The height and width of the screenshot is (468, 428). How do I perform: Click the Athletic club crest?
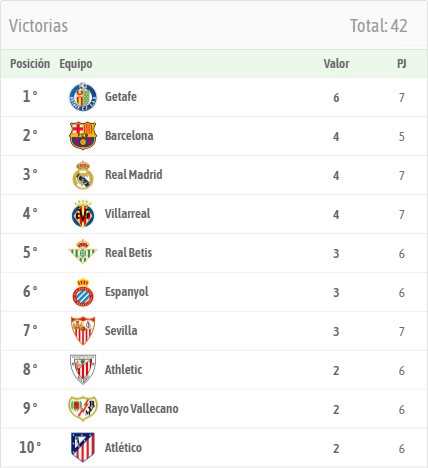(x=83, y=369)
